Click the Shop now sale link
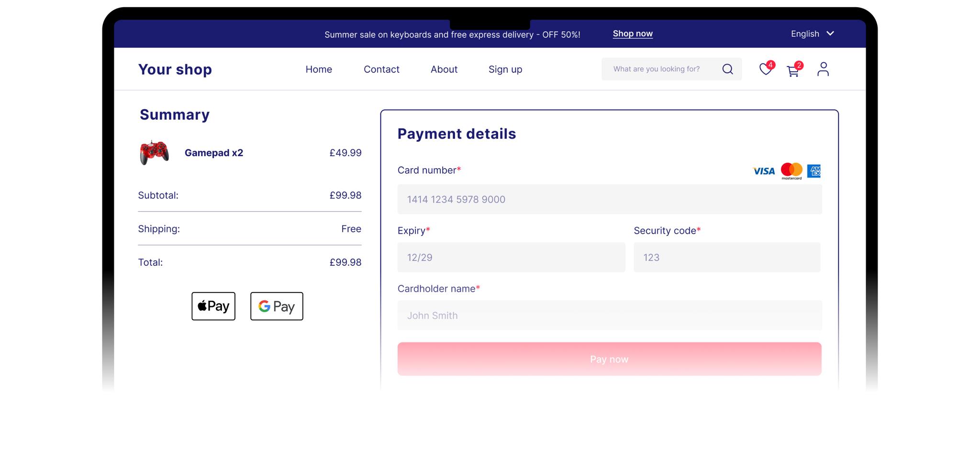980x453 pixels. tap(633, 34)
